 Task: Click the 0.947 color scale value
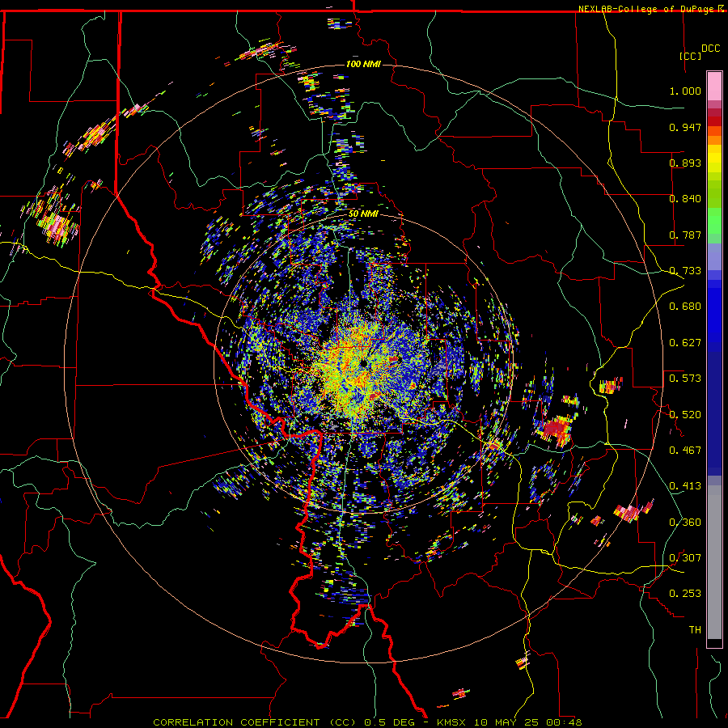[x=685, y=127]
